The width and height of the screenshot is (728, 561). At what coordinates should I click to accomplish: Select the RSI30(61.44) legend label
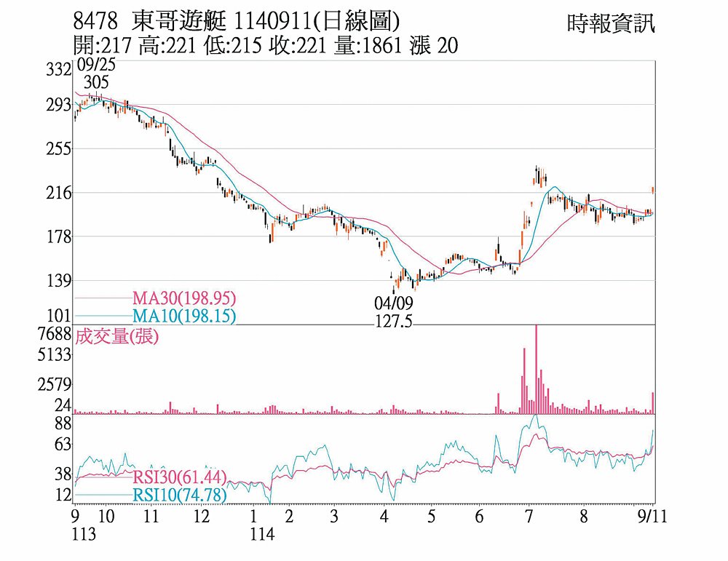179,477
